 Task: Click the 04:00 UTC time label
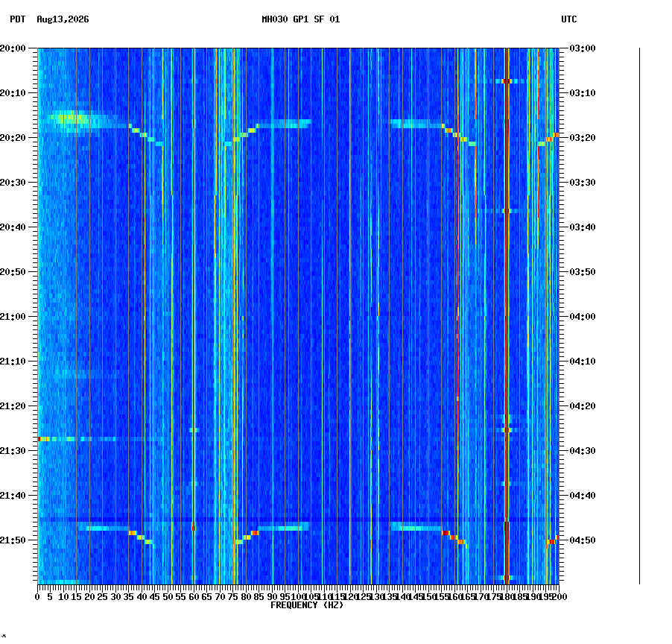tap(583, 317)
